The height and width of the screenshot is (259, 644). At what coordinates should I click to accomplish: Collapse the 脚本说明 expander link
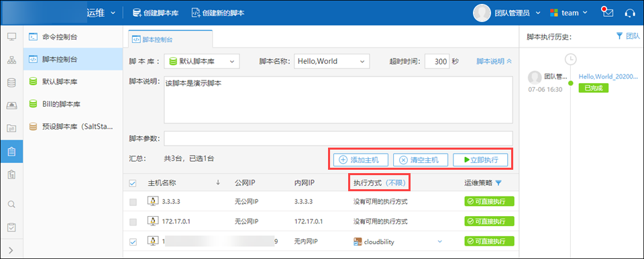tap(494, 61)
